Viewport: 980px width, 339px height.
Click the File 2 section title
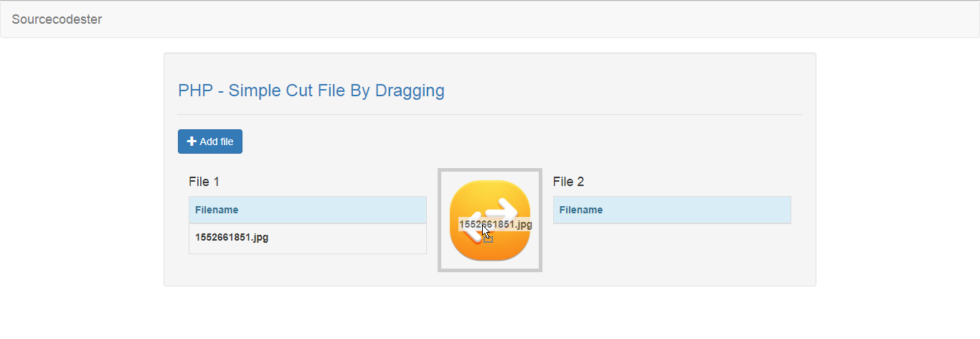pyautogui.click(x=568, y=182)
